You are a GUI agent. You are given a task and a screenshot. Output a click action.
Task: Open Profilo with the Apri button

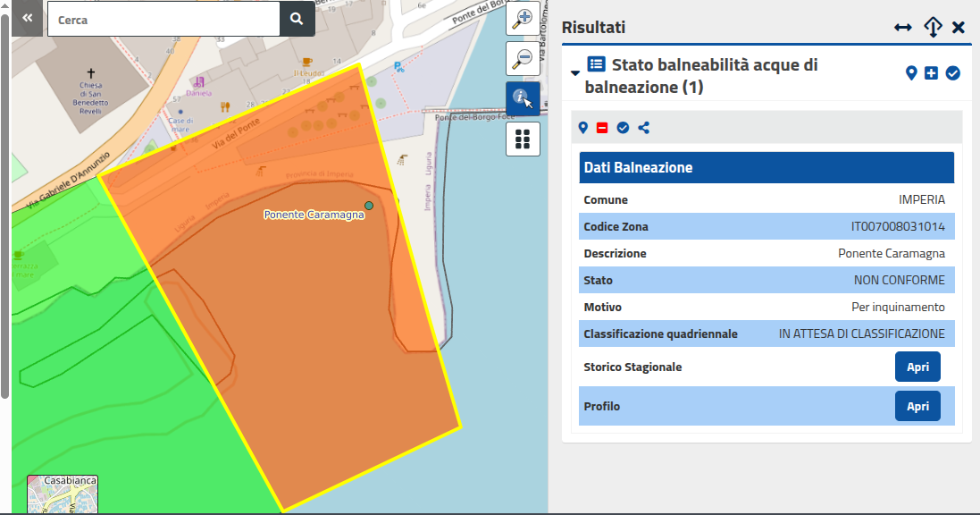point(917,406)
